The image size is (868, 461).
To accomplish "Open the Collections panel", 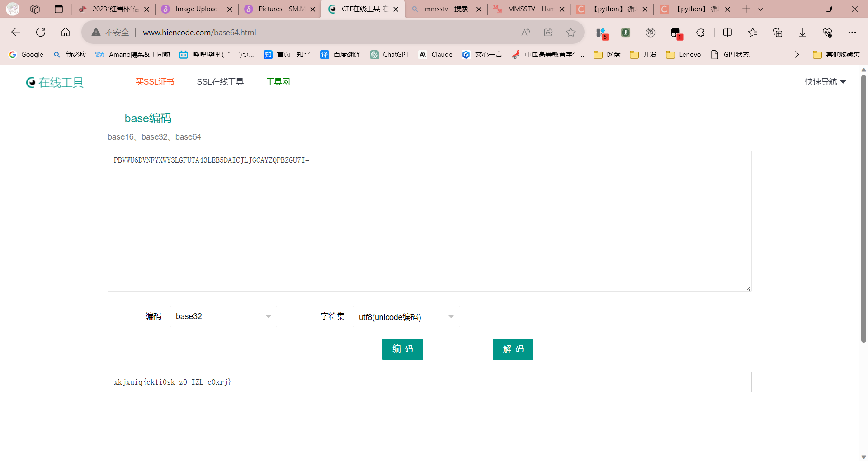I will tap(778, 32).
